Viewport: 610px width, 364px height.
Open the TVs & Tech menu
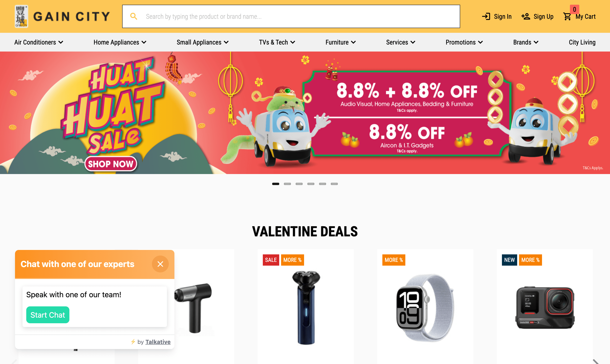tap(277, 42)
